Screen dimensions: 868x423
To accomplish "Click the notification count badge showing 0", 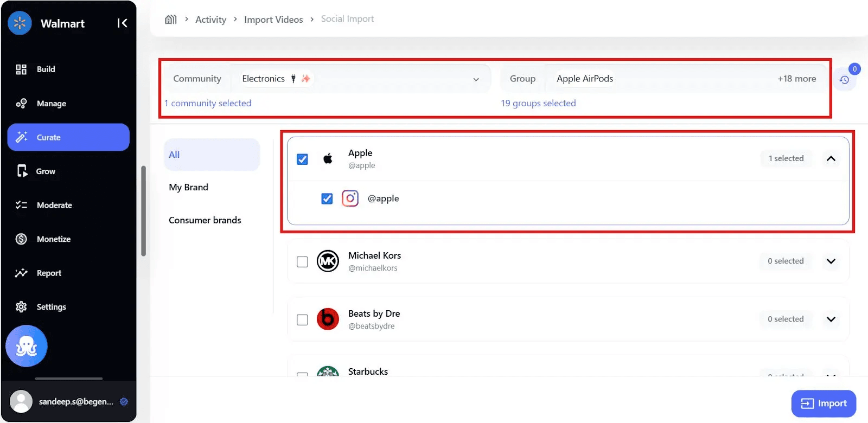I will tap(854, 69).
